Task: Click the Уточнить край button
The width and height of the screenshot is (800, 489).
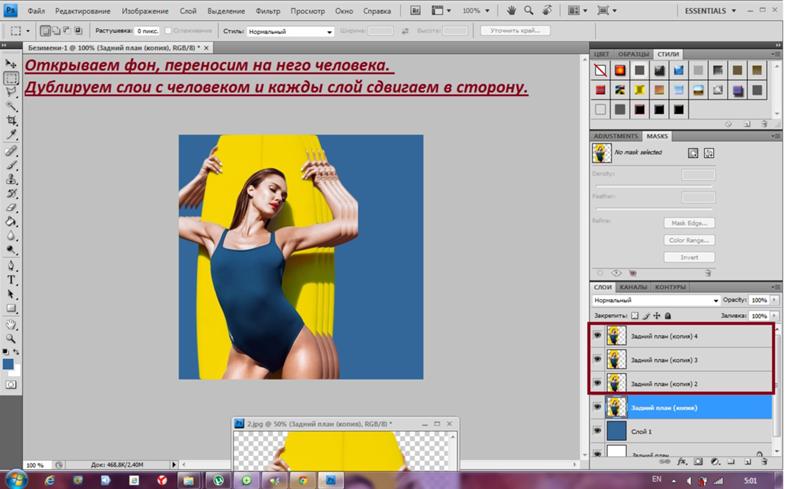Action: coord(515,31)
